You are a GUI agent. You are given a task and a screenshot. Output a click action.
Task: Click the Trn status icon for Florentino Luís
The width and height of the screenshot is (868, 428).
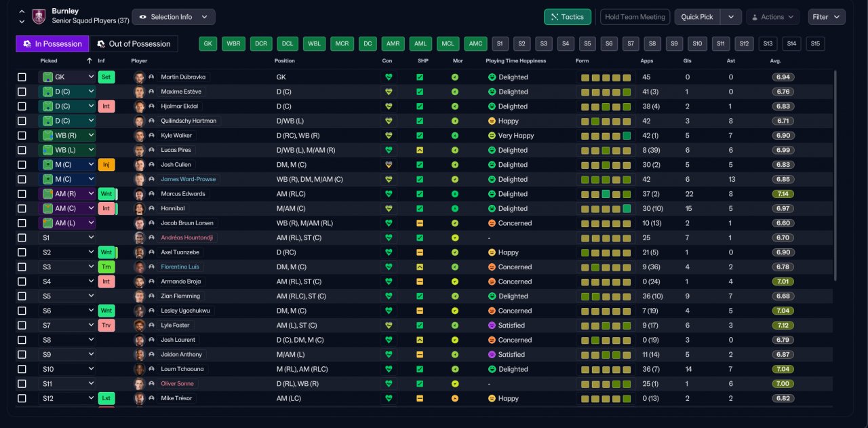[106, 267]
